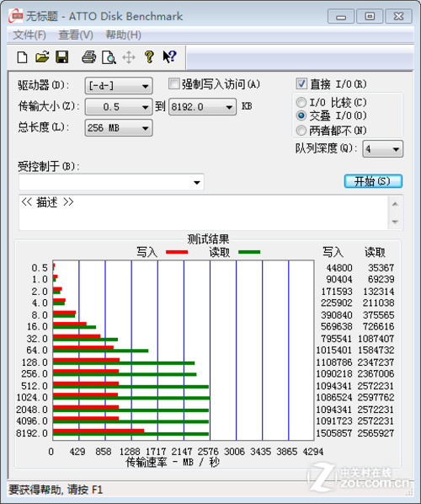Open the 帮助(H) menu

point(123,35)
